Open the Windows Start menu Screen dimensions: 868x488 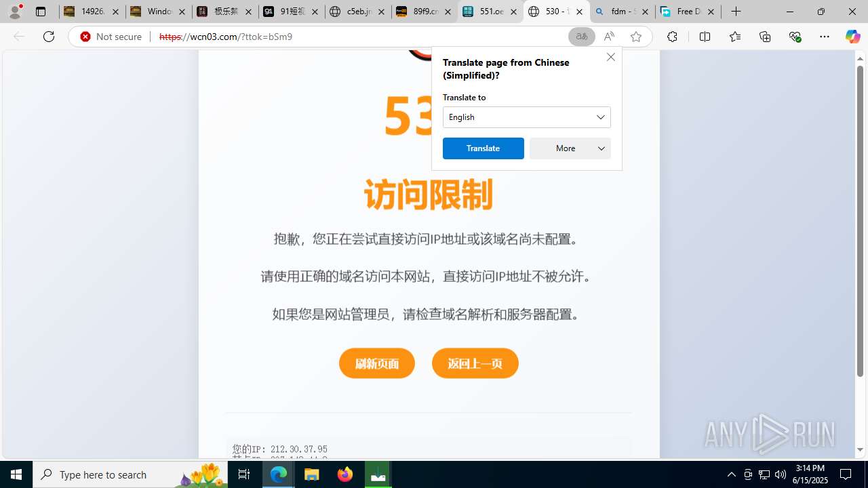click(16, 474)
